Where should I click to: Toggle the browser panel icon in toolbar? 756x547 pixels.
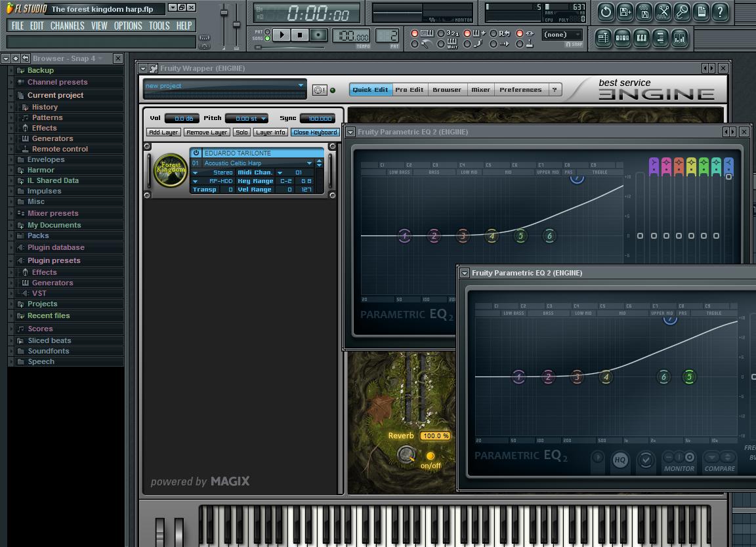click(x=661, y=39)
